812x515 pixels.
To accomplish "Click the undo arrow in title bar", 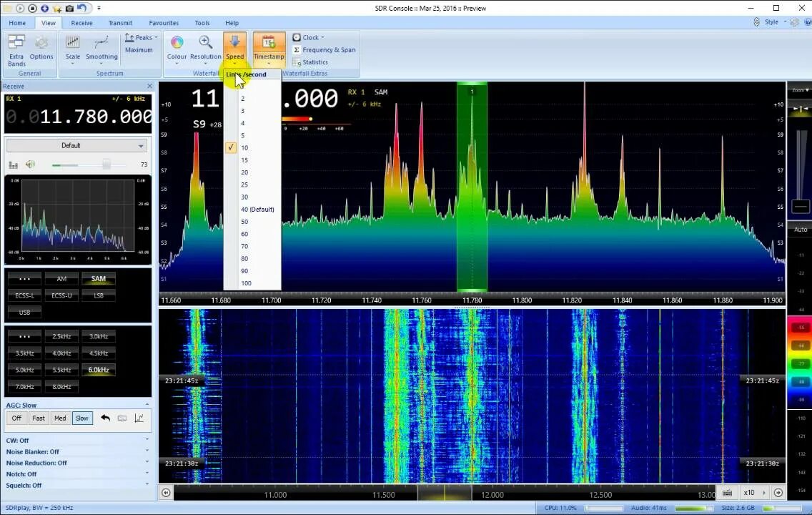I will click(x=81, y=9).
